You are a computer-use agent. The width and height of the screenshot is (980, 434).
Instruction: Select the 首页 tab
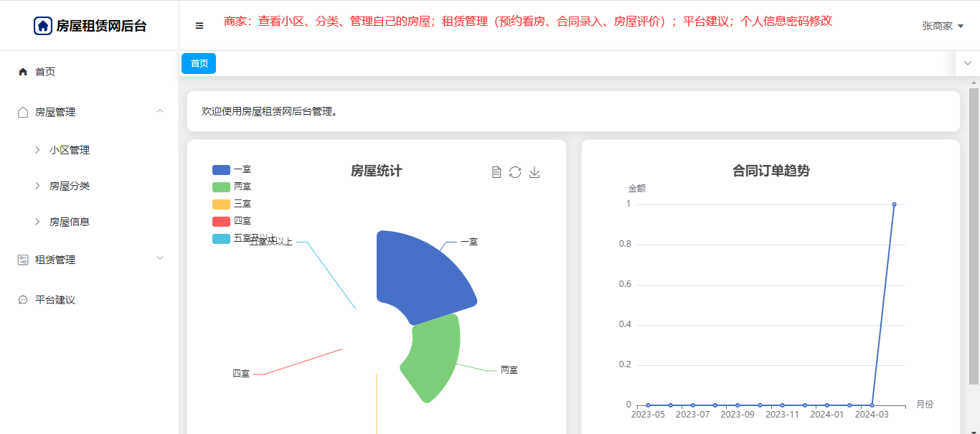(x=199, y=64)
